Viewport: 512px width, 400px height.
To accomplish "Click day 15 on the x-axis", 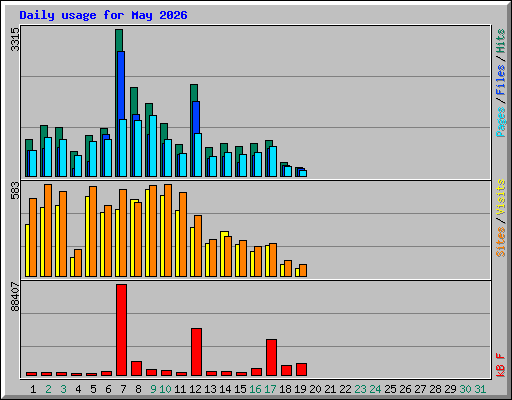I will pos(240,389).
